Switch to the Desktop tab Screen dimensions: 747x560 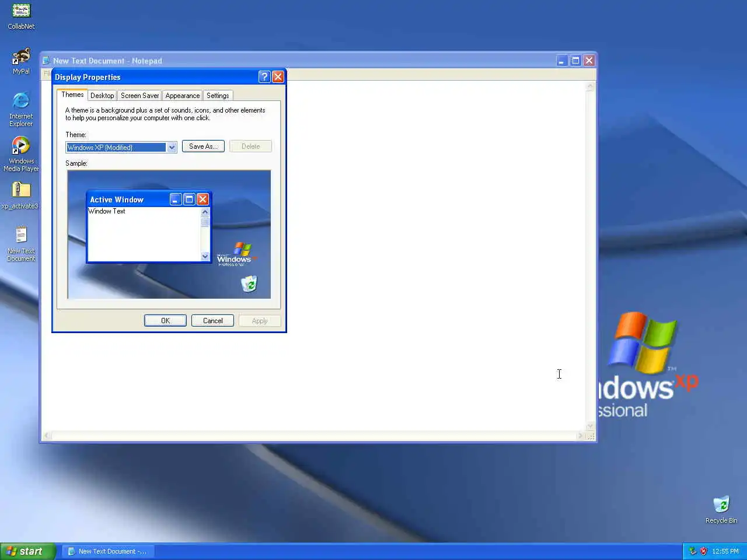102,96
